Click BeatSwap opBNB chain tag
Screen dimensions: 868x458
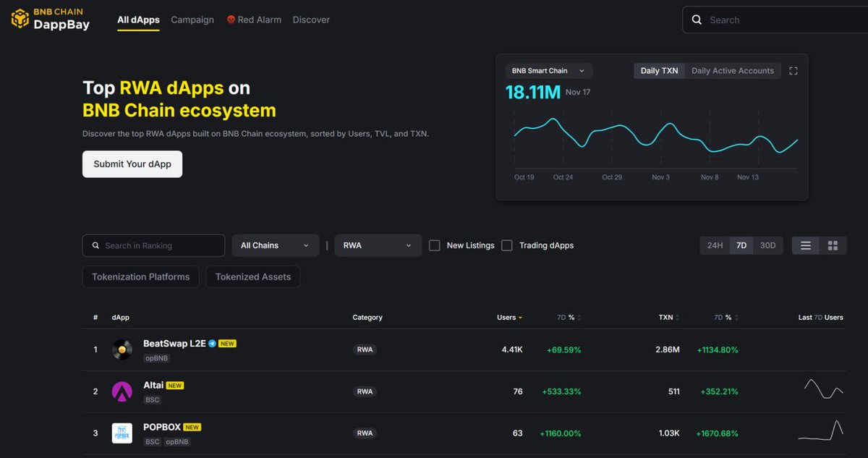click(157, 358)
